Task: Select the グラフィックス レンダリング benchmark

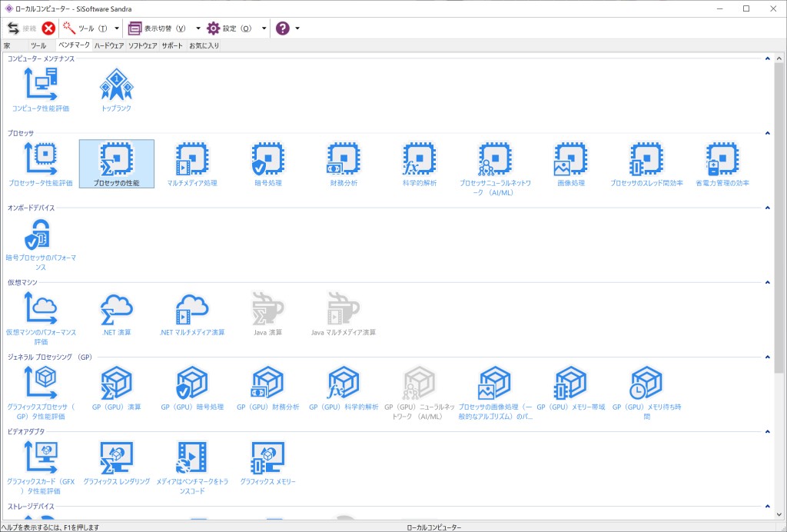Action: coord(117,457)
